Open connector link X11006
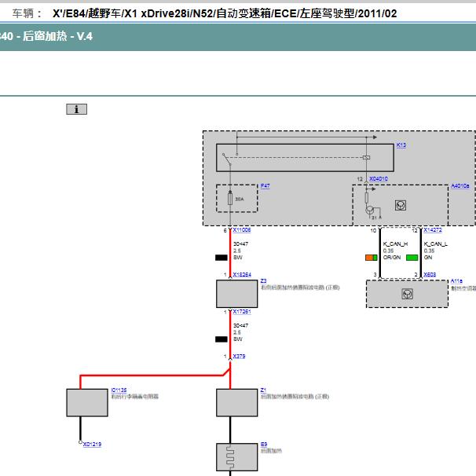This screenshot has height=476, width=476. click(x=242, y=230)
